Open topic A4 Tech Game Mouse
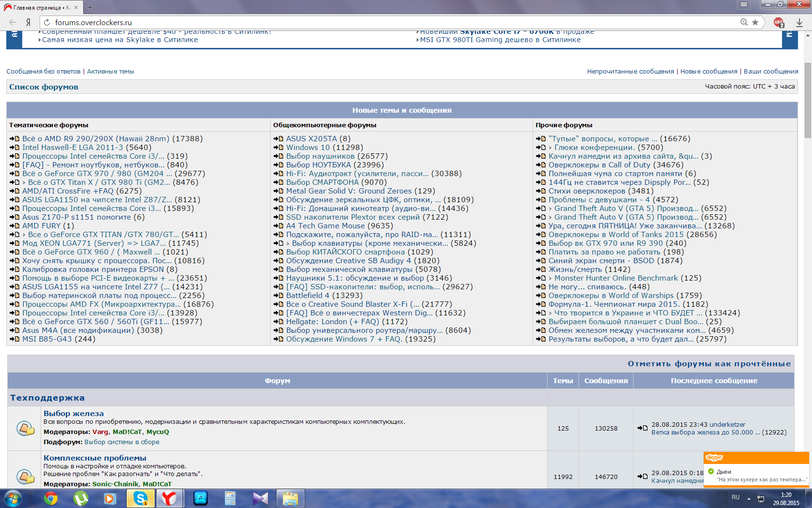The height and width of the screenshot is (508, 812). tap(325, 226)
